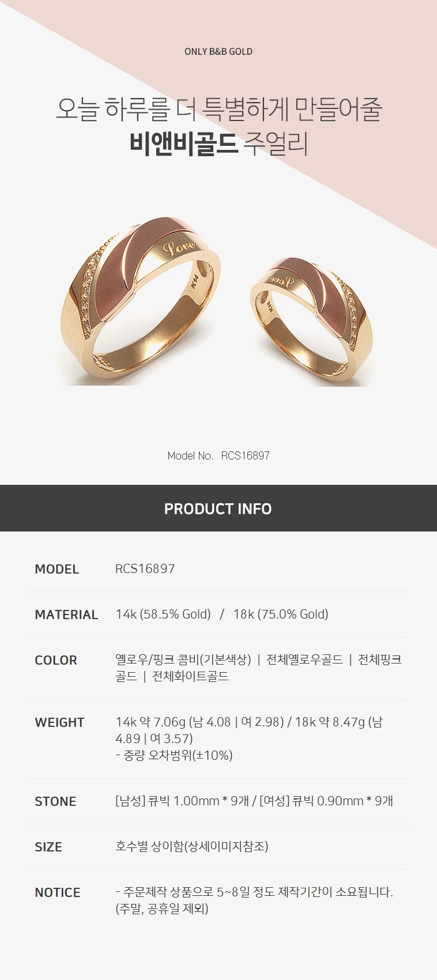Click the STONE row label
Screen dimensions: 437x980
click(x=55, y=801)
